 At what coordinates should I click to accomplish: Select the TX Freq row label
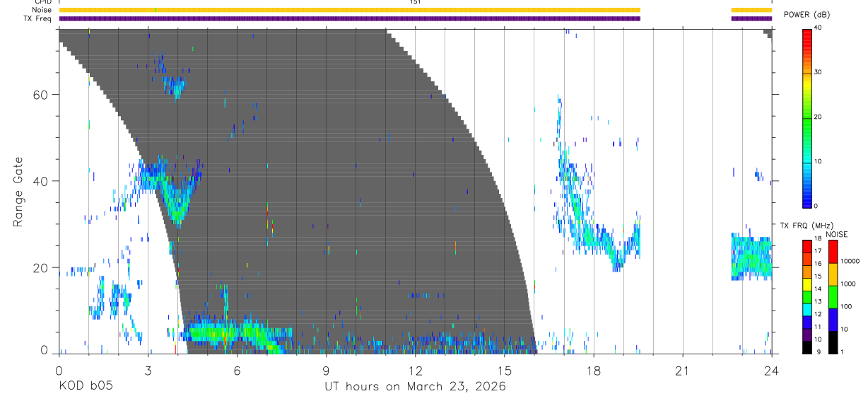coord(37,18)
